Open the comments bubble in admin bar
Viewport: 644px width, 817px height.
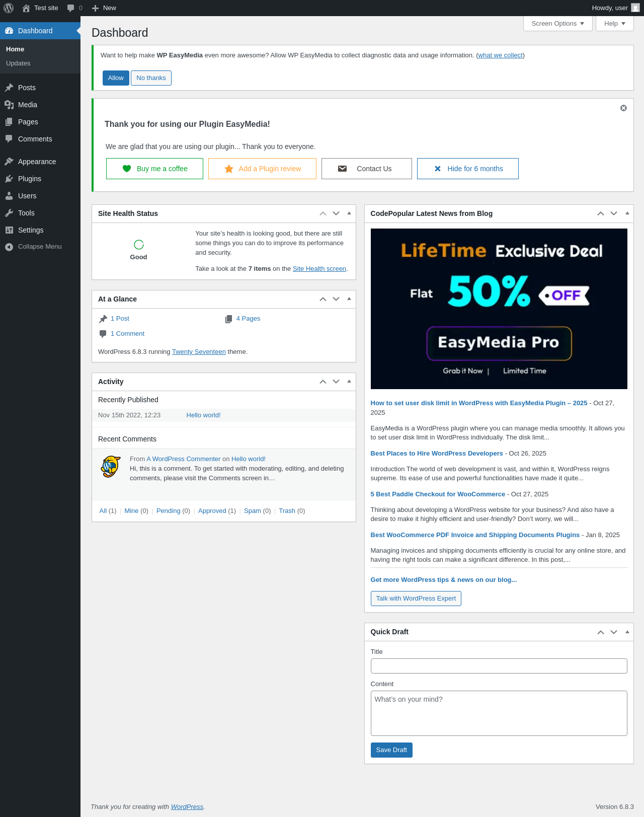tap(71, 8)
